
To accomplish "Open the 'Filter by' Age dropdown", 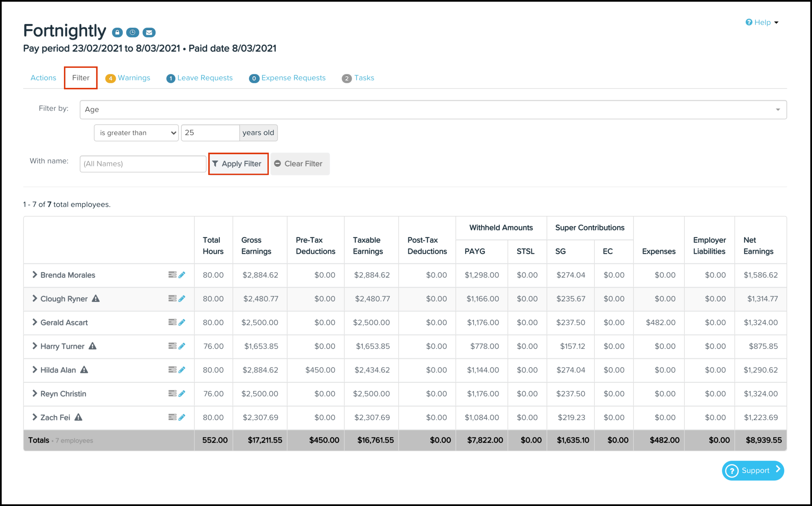I will point(433,109).
